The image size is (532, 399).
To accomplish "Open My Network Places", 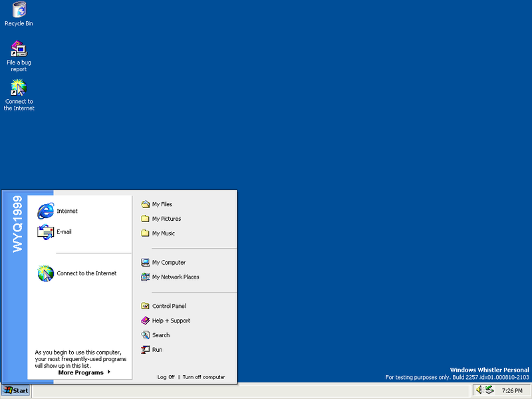I will click(174, 277).
